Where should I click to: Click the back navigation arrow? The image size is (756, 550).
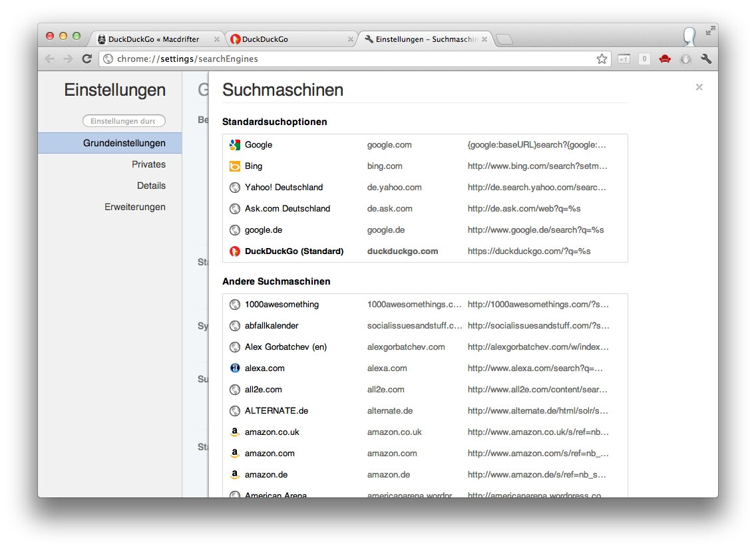[x=50, y=59]
